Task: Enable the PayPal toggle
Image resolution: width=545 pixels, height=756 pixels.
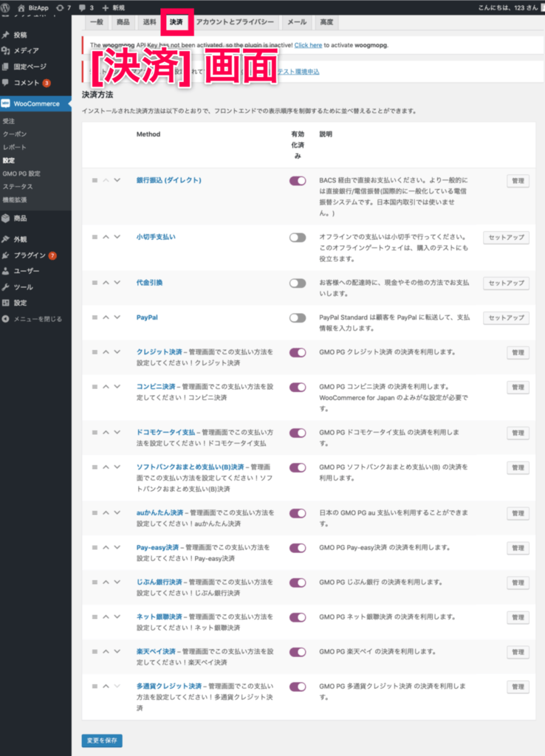Action: point(298,317)
